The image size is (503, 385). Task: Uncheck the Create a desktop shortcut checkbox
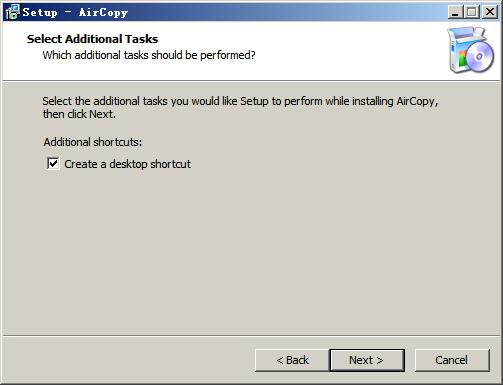[x=53, y=164]
